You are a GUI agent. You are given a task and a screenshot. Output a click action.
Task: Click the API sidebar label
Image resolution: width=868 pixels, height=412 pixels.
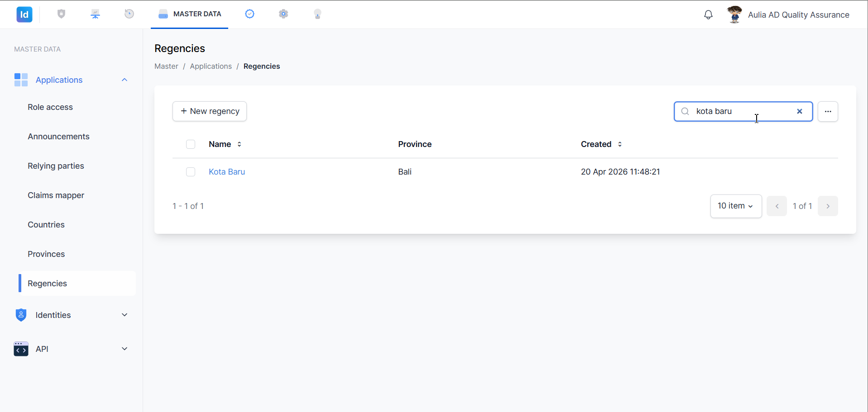click(x=42, y=349)
